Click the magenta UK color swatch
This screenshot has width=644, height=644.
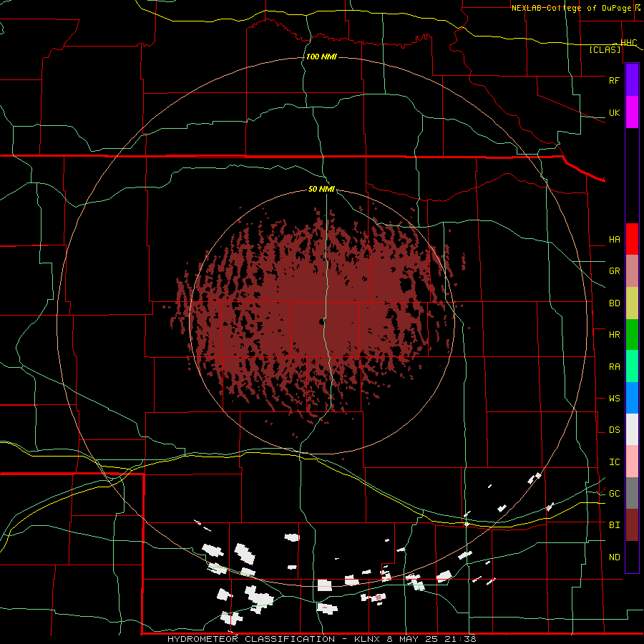(632, 112)
